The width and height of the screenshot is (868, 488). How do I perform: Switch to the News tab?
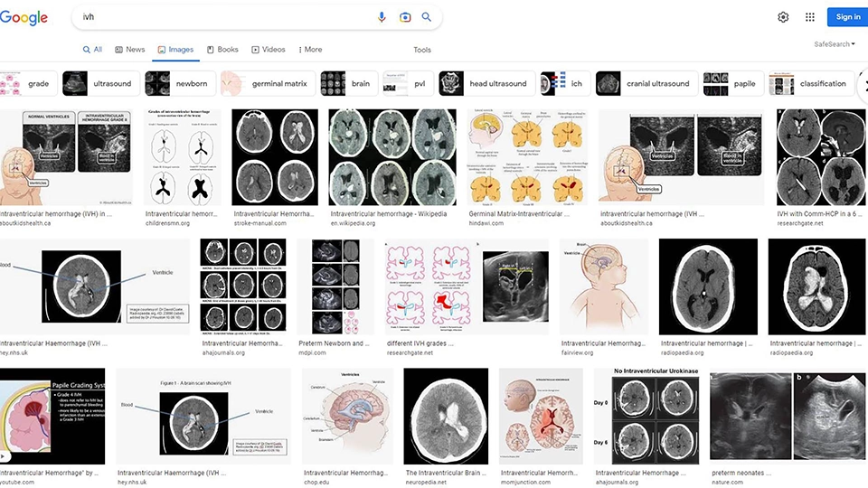pyautogui.click(x=129, y=49)
